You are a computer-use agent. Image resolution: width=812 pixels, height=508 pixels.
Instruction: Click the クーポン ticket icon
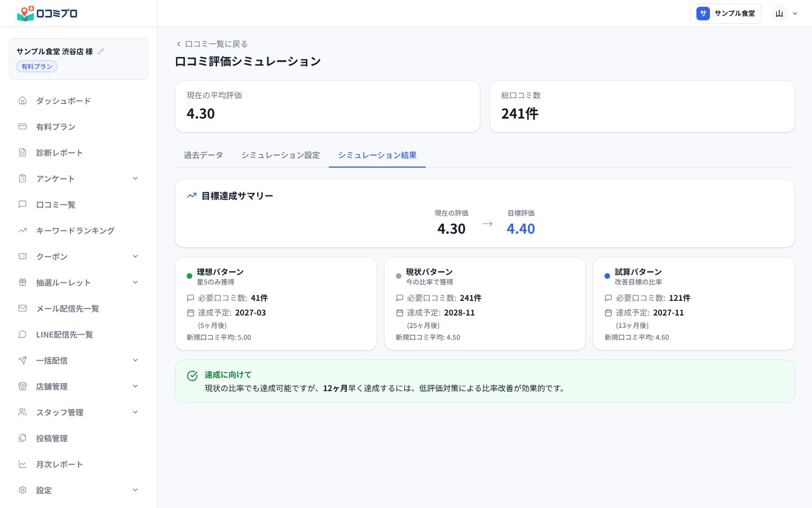[x=23, y=256]
